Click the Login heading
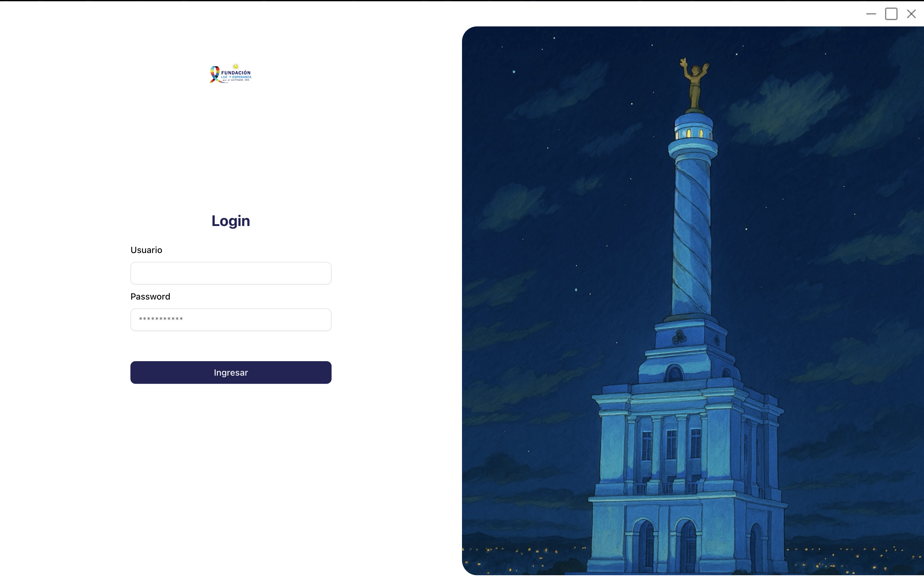The image size is (924, 579). coord(231,221)
